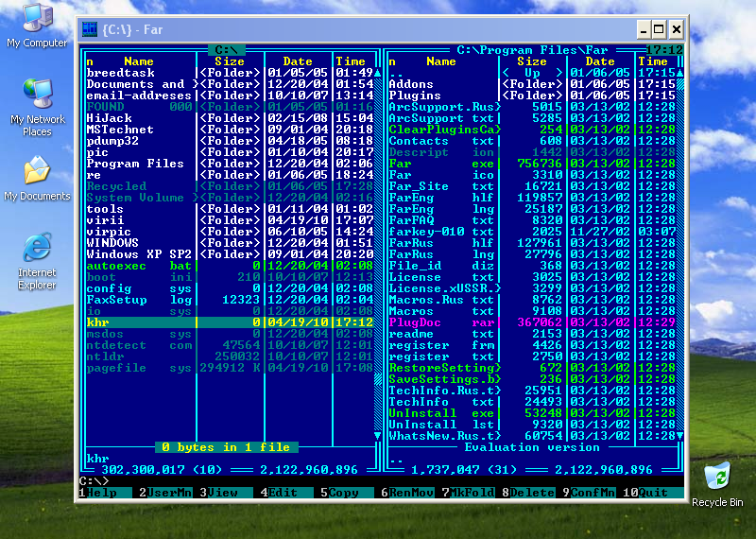Select register frm file
This screenshot has height=539, width=756.
[x=532, y=345]
